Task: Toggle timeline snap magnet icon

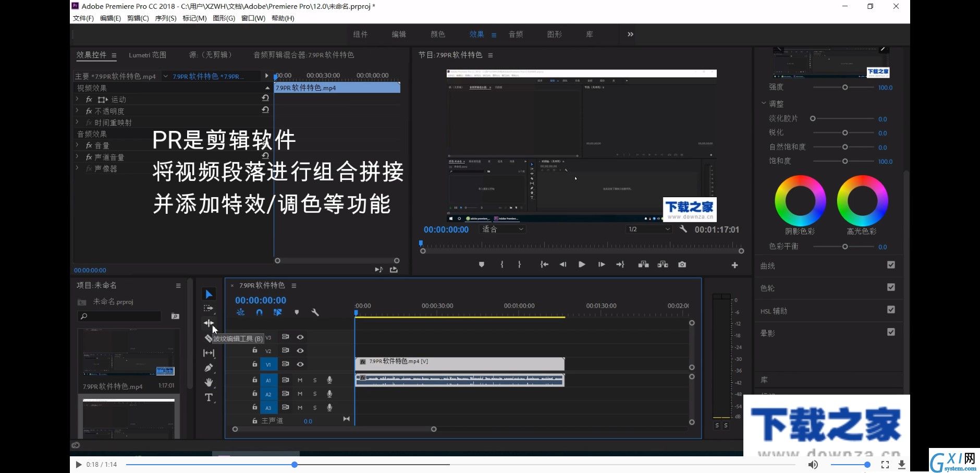Action: [x=259, y=312]
